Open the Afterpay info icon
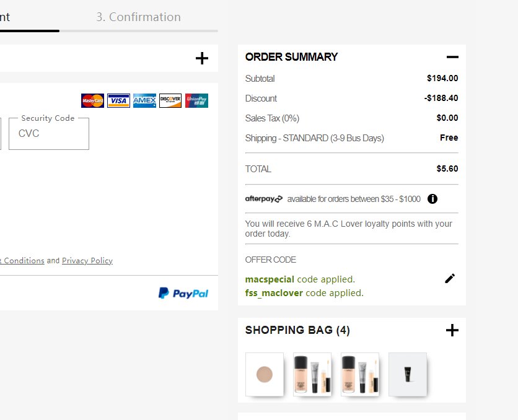 (x=432, y=199)
